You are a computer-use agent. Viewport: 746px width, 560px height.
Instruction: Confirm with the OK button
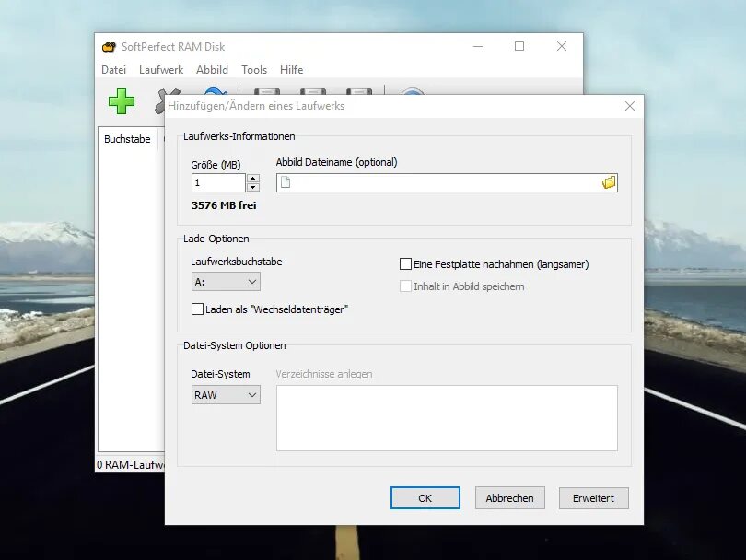425,498
